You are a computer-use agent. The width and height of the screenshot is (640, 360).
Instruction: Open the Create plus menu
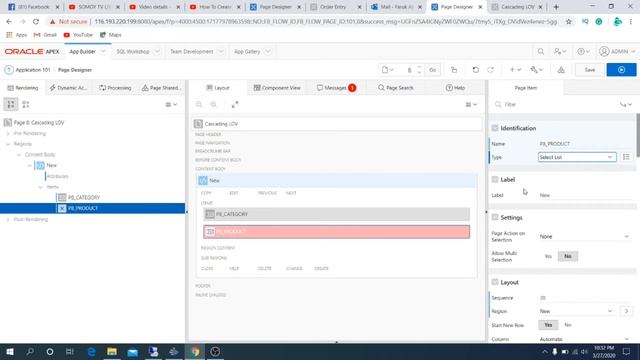coord(515,70)
